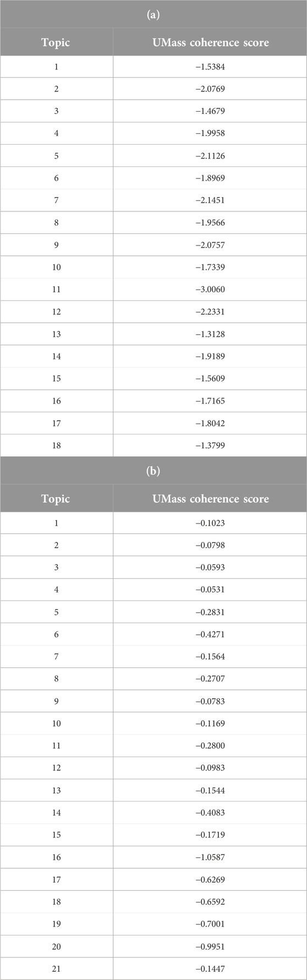Click the score −0.1023 in table (b)
The image size is (307, 980).
point(210,523)
